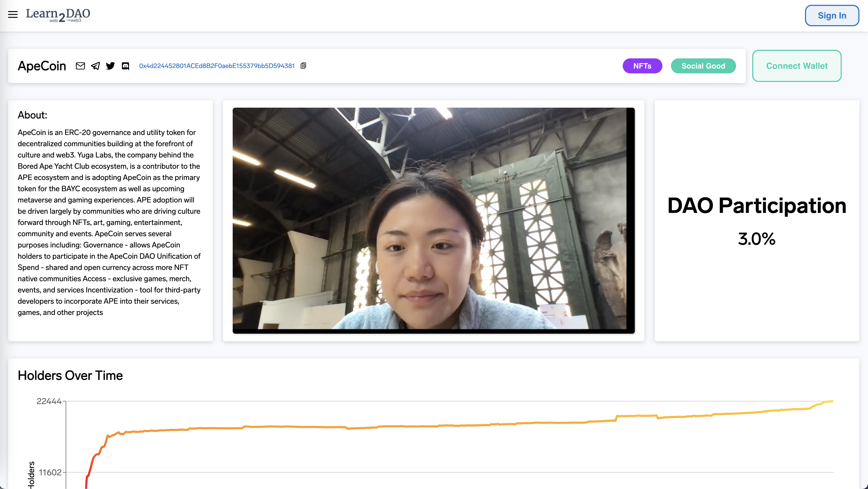Screen dimensions: 868x489
Task: Open the ApeCoin Telegram icon
Action: point(95,66)
